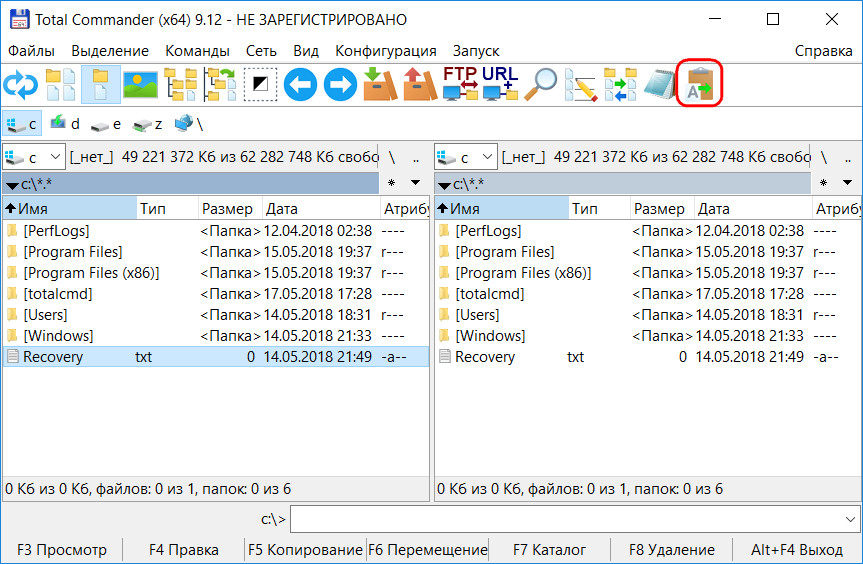Switch to drive c button
Viewport: 863px width, 564px height.
coord(21,124)
